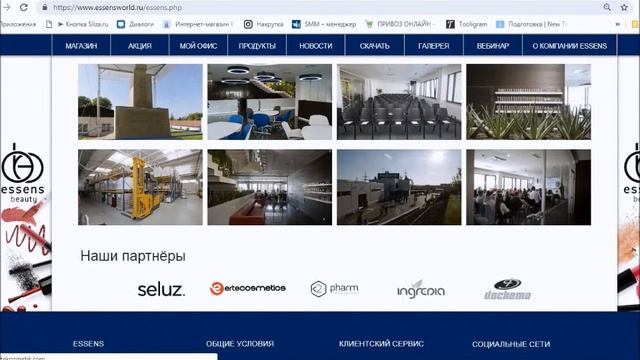This screenshot has height=360, width=640.
Task: Go to МОЙ ОФИС section
Action: [x=198, y=46]
